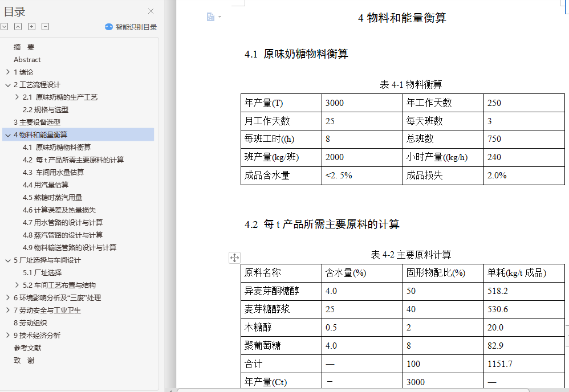Jump to 4.3 车间用水量估算
This screenshot has width=569, height=392.
tap(53, 172)
